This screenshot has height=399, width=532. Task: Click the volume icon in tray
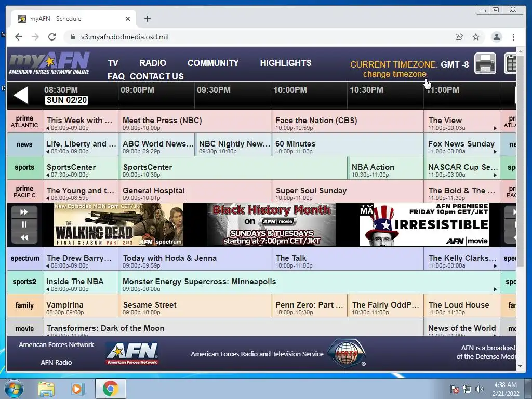[x=480, y=389]
